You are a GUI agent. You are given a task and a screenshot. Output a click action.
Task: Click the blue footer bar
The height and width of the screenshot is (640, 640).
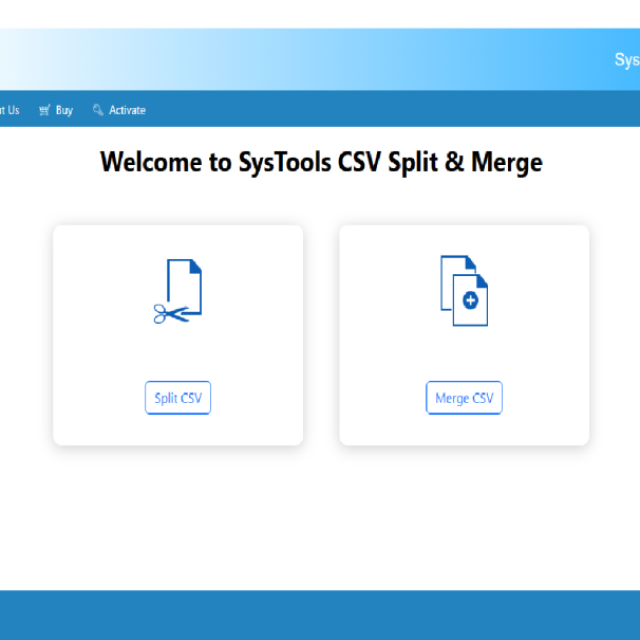click(320, 615)
